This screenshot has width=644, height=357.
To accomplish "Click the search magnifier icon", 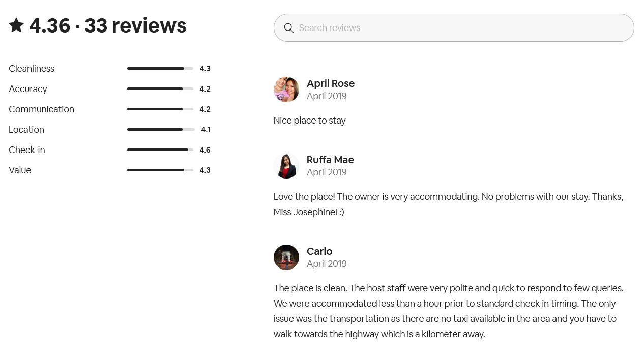I will pyautogui.click(x=289, y=28).
